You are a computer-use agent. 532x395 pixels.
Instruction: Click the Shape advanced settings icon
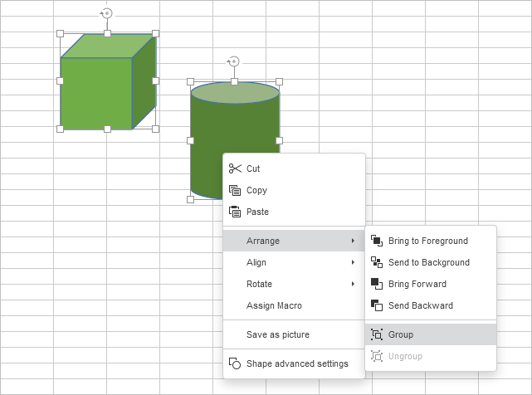(235, 363)
